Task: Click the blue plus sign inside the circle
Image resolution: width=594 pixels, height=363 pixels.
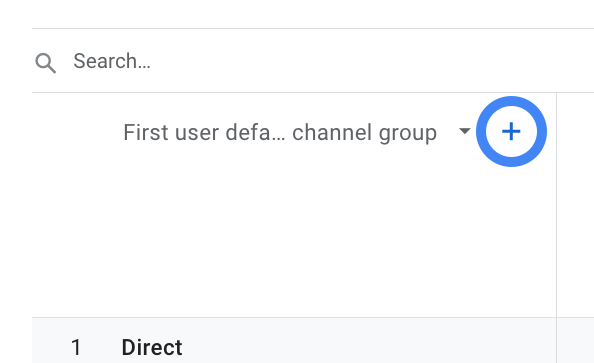Action: (511, 131)
